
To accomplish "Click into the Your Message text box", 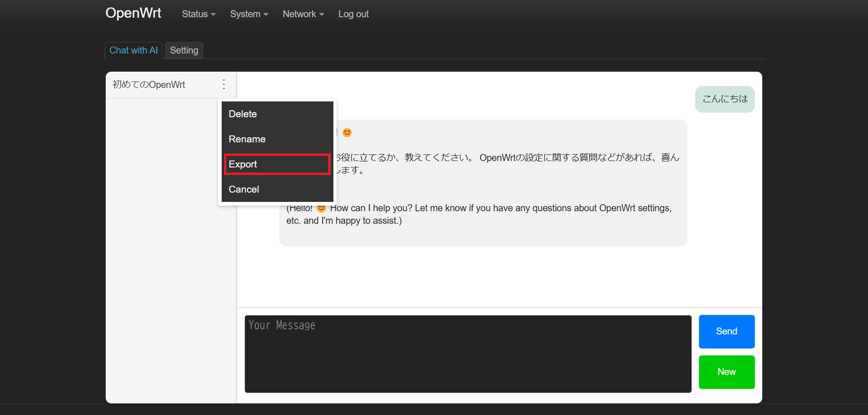I will point(468,354).
